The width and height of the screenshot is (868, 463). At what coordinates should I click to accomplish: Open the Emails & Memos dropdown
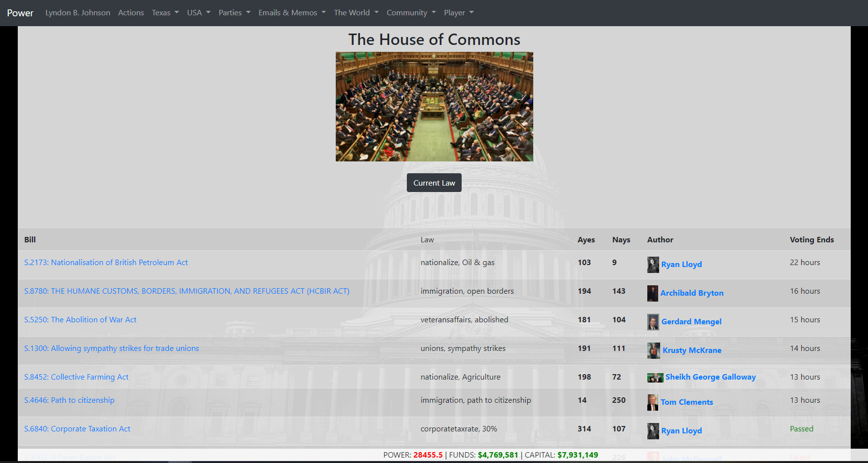[x=291, y=12]
